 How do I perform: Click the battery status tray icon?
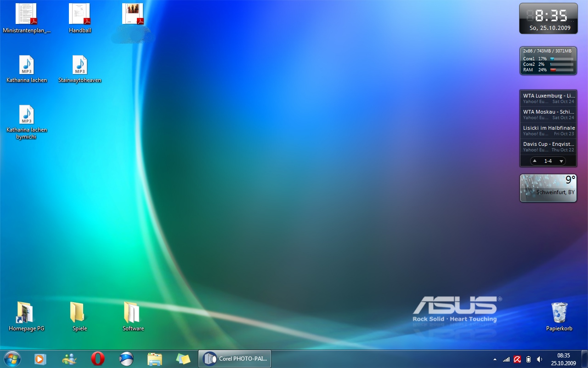click(x=528, y=359)
